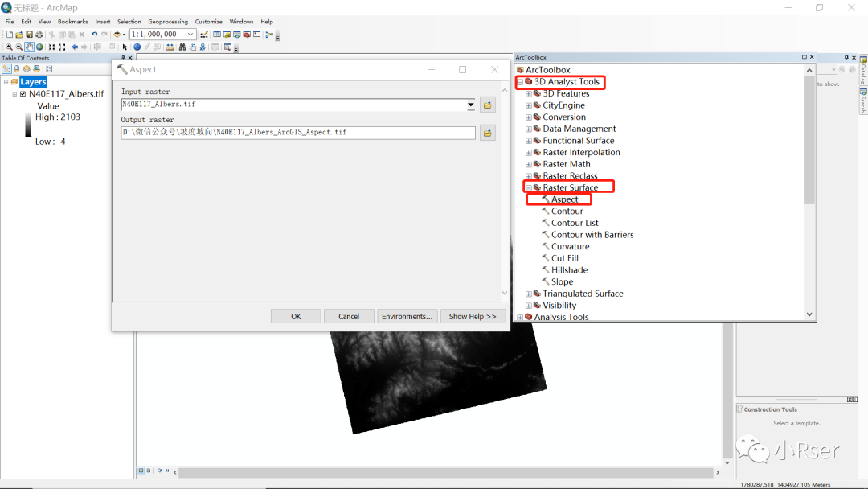
Task: Cancel the Aspect dialog
Action: coord(349,316)
